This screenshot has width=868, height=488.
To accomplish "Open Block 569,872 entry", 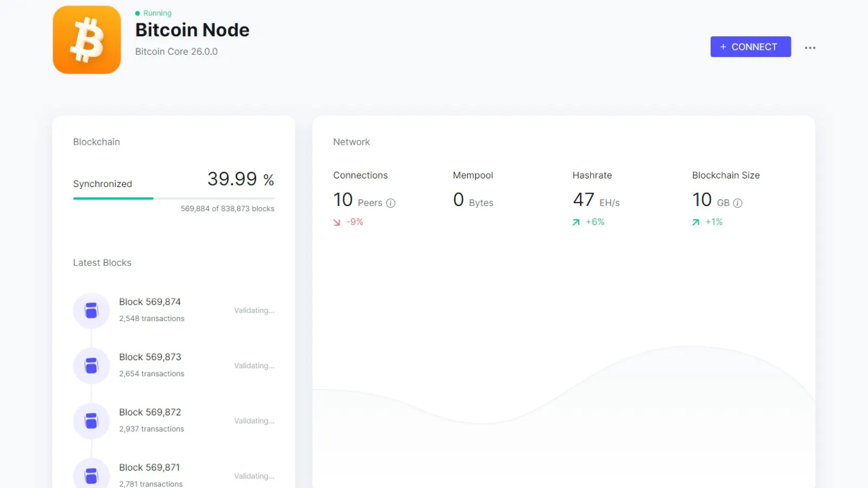I will point(174,421).
